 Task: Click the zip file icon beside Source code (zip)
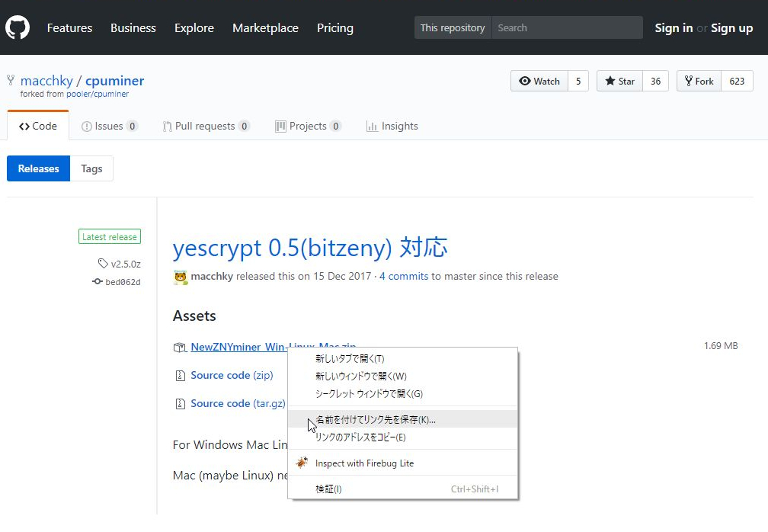(181, 376)
